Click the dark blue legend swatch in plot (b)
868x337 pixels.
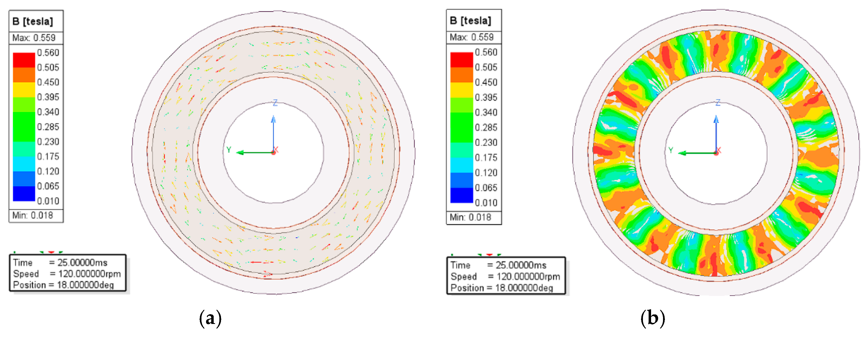click(461, 195)
